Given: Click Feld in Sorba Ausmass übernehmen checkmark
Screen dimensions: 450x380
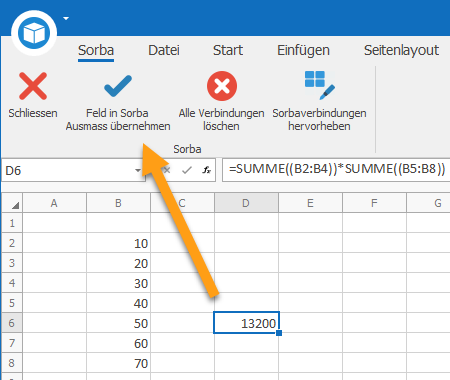Looking at the screenshot, I should [118, 86].
